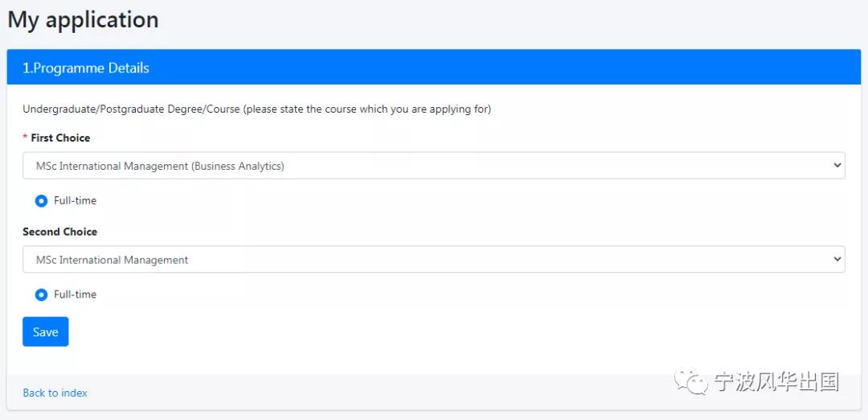Viewport: 868px width, 420px height.
Task: Save the programme details
Action: click(x=45, y=331)
